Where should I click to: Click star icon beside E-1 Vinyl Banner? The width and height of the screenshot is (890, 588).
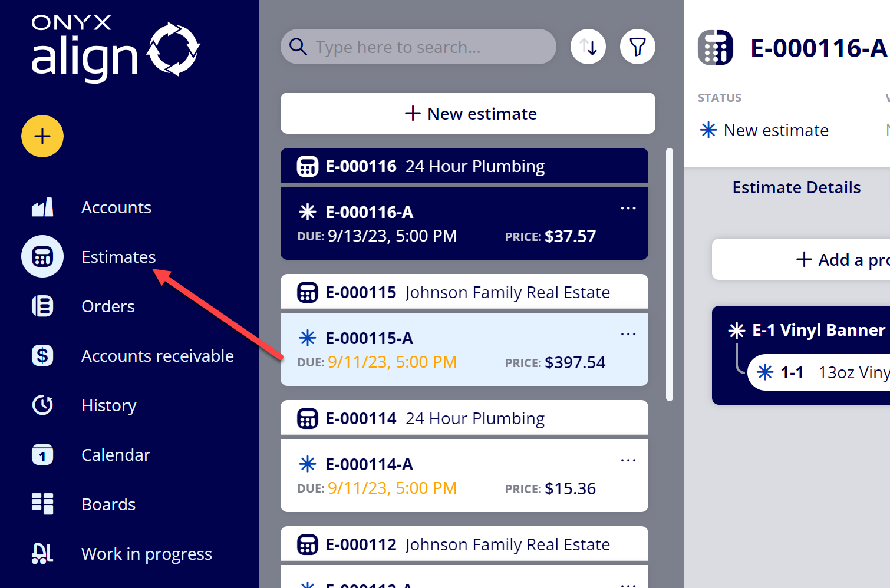[x=737, y=330]
